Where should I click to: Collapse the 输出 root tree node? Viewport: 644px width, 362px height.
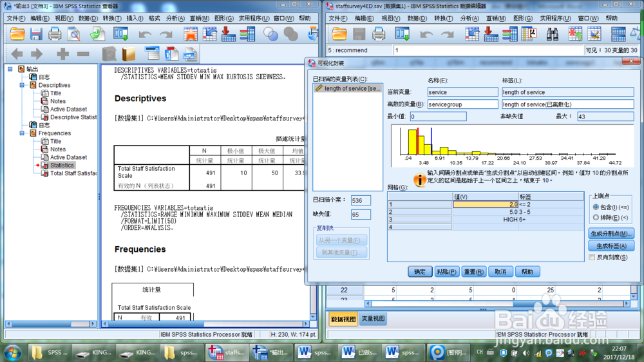(10, 69)
